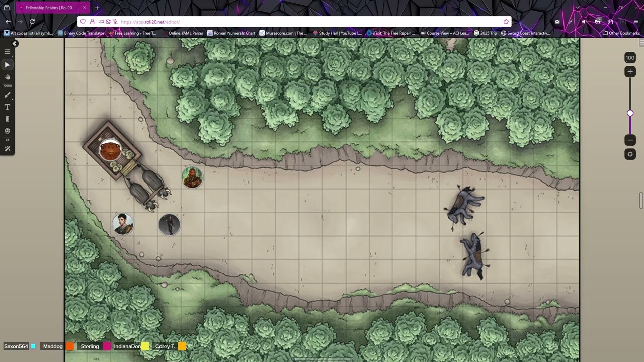
Task: Click Corey T.'s orange color swatch
Action: (182, 346)
